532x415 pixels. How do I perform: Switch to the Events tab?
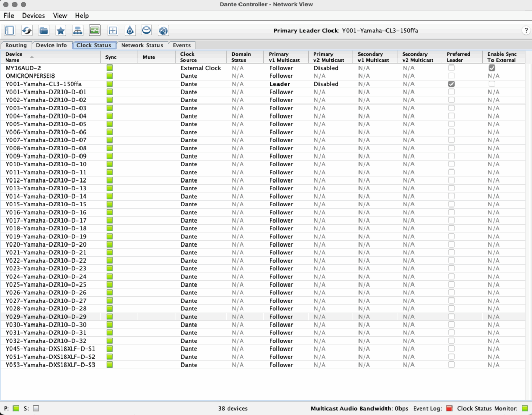pos(181,45)
